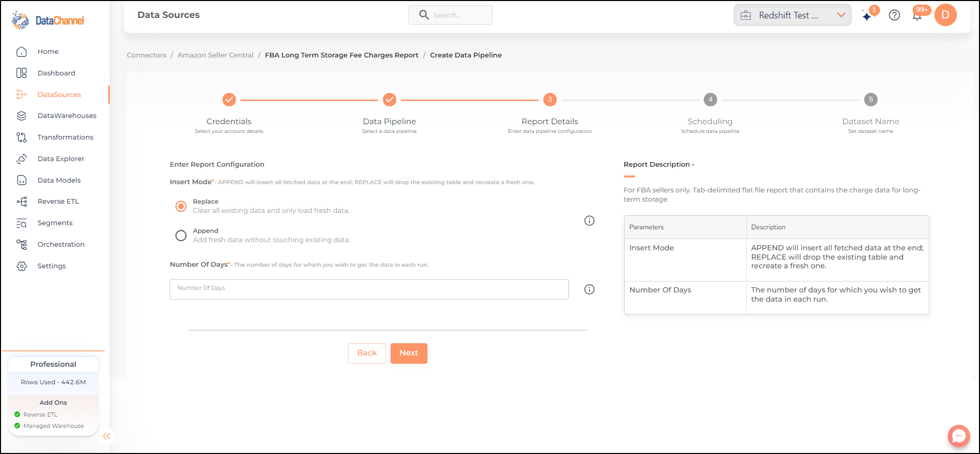Open the notifications bell
980x454 pixels.
tap(917, 16)
